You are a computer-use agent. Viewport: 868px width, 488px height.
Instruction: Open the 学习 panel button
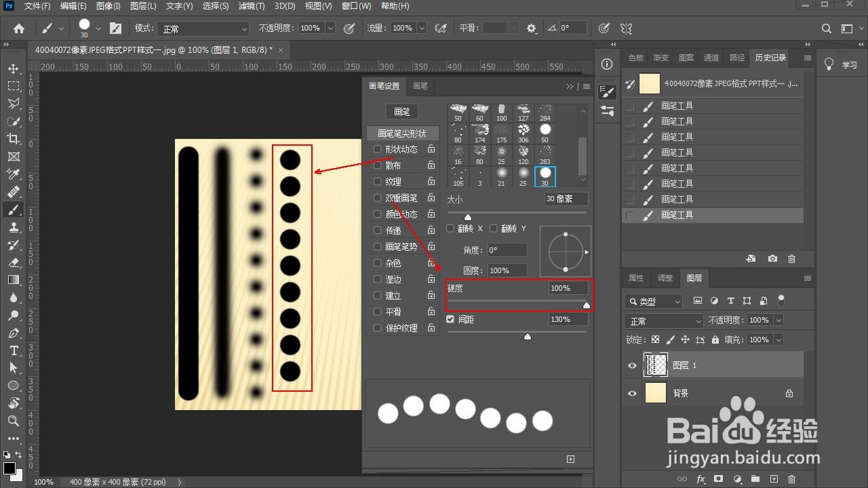[x=842, y=64]
